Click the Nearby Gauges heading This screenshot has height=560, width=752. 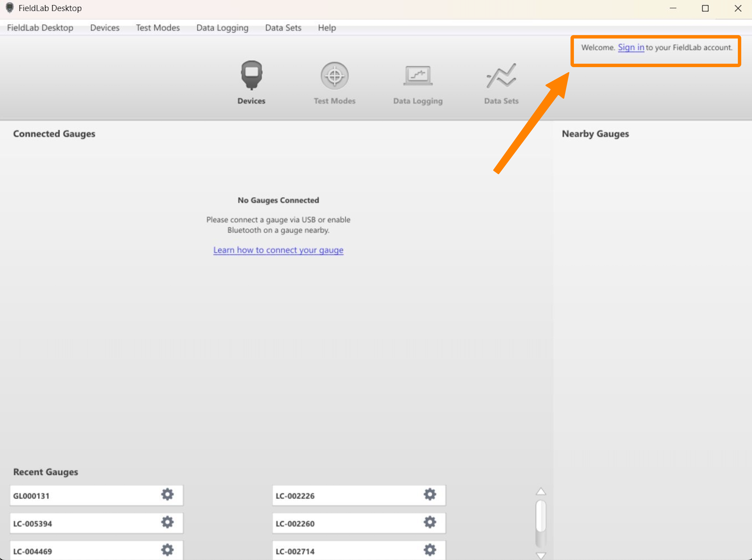click(x=595, y=134)
